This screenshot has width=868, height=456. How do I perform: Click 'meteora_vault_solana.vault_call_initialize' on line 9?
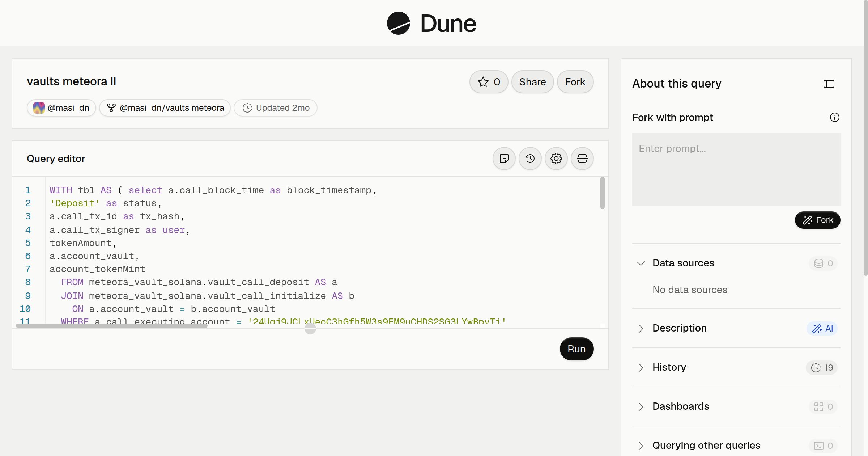tap(208, 296)
